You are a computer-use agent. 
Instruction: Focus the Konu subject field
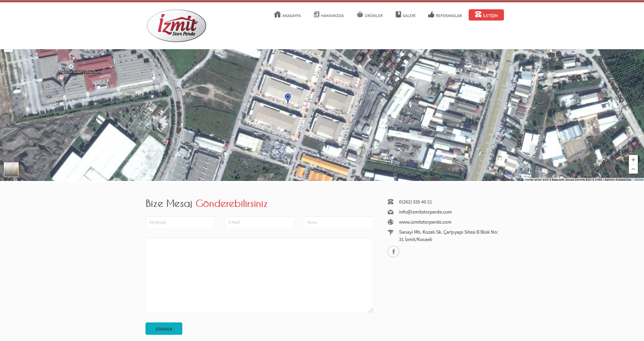coord(338,222)
